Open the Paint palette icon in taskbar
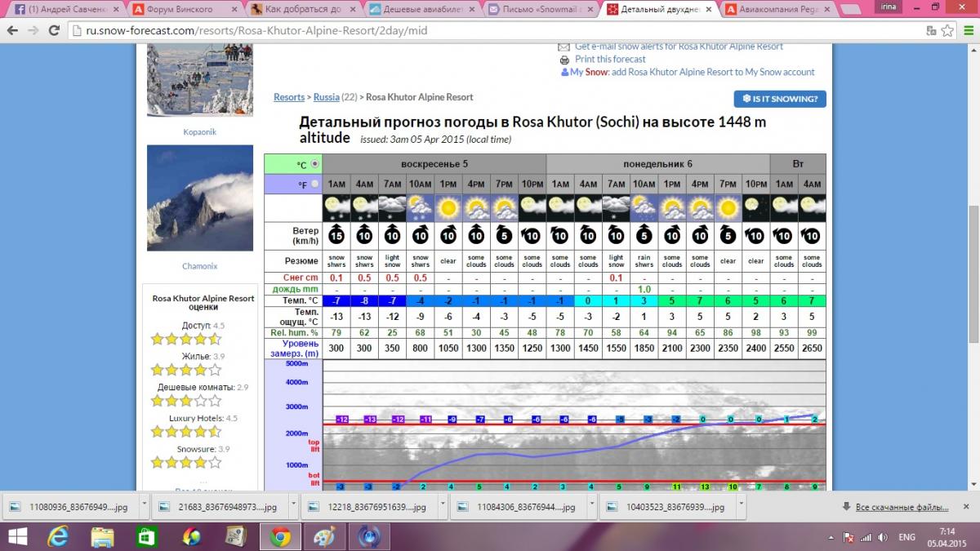This screenshot has width=980, height=551. 324,536
